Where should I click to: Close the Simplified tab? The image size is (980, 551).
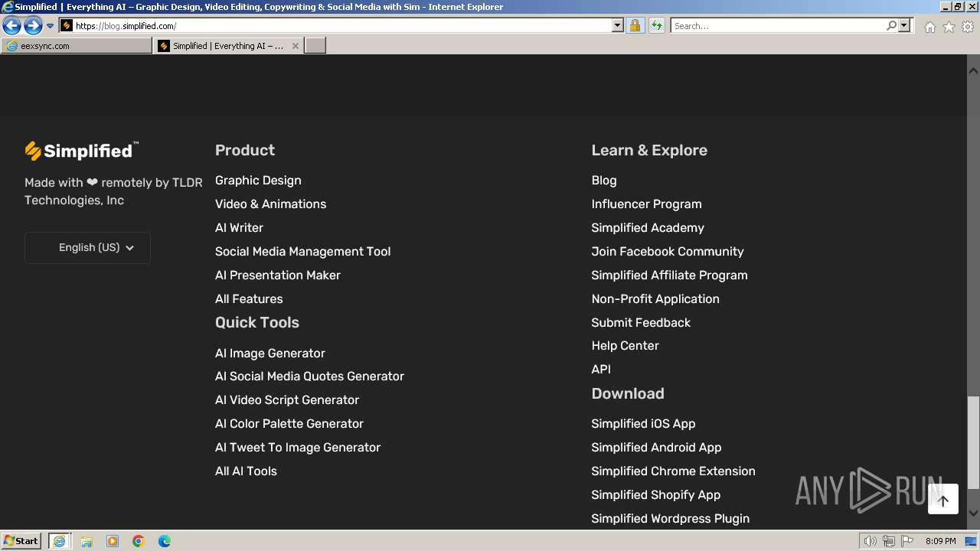[x=296, y=46]
